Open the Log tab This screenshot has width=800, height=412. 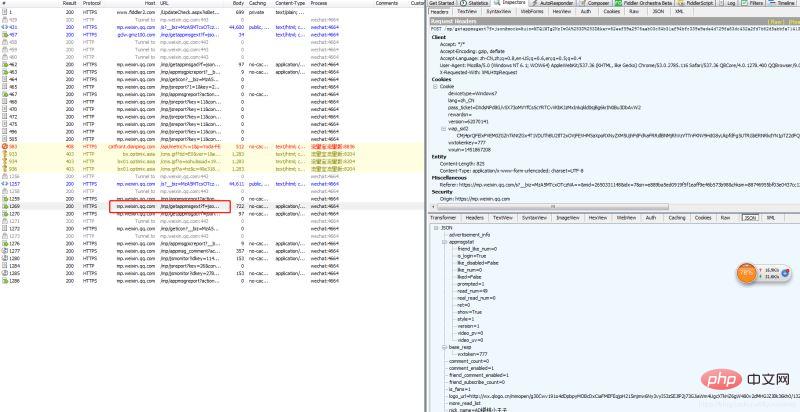[728, 3]
